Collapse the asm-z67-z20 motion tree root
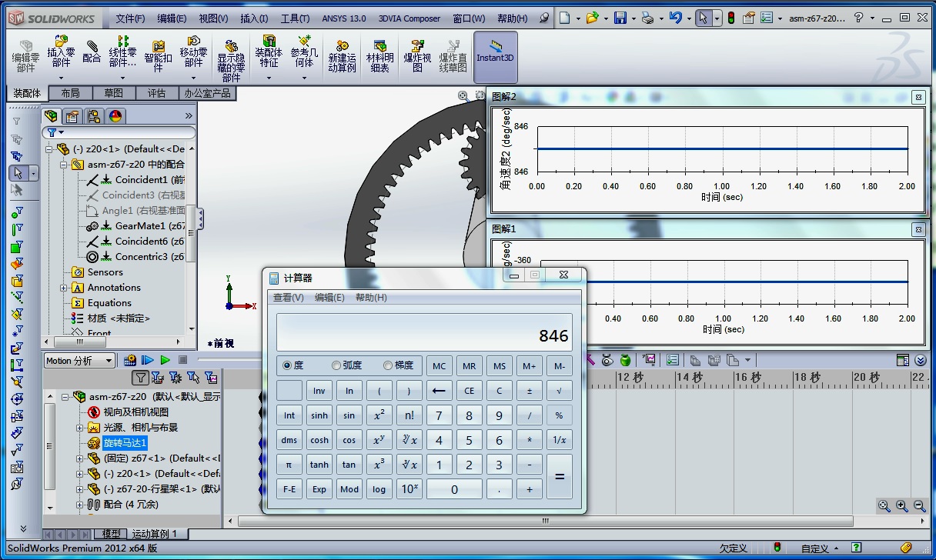 coord(65,397)
